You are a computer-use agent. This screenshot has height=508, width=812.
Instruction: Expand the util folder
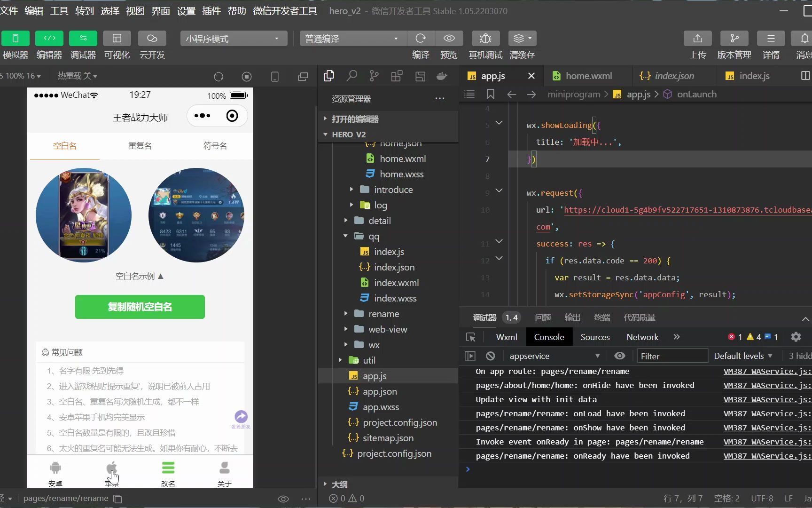pos(388,360)
